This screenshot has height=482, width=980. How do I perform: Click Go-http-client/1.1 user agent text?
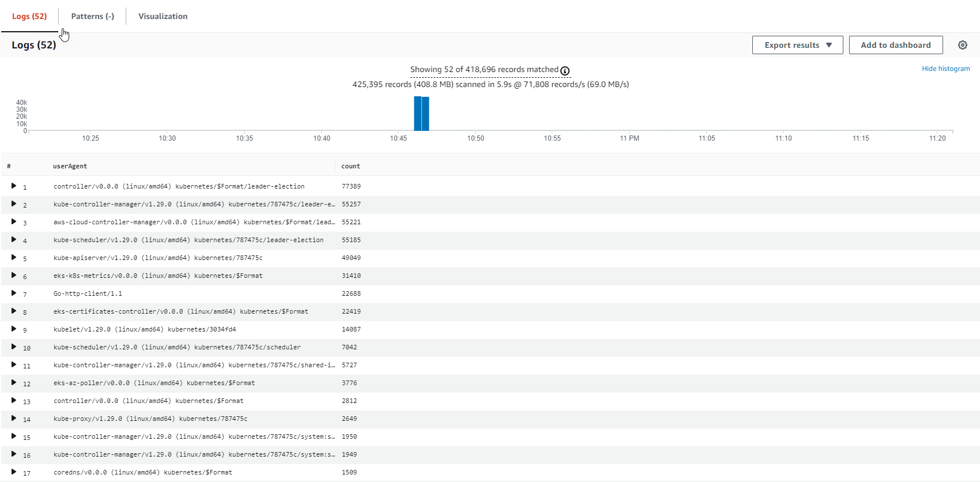(88, 293)
